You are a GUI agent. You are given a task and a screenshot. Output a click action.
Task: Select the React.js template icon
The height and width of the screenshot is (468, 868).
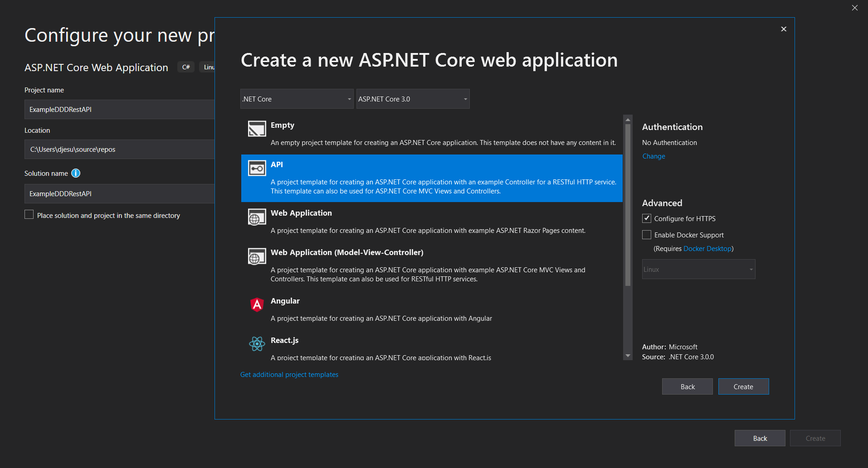(x=257, y=344)
